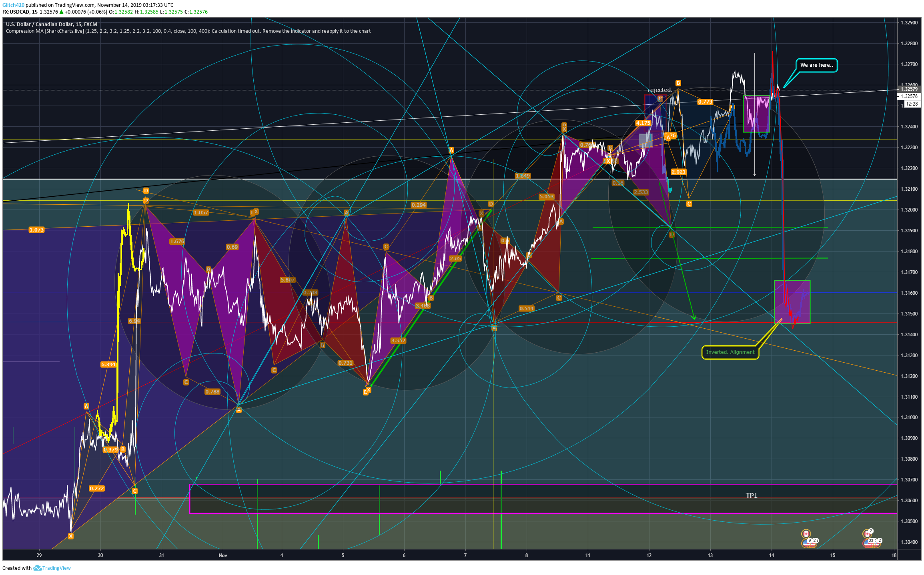Select the 'Inverted. Alignment' callout label
Screen dimensions: 924x575
[x=730, y=352]
